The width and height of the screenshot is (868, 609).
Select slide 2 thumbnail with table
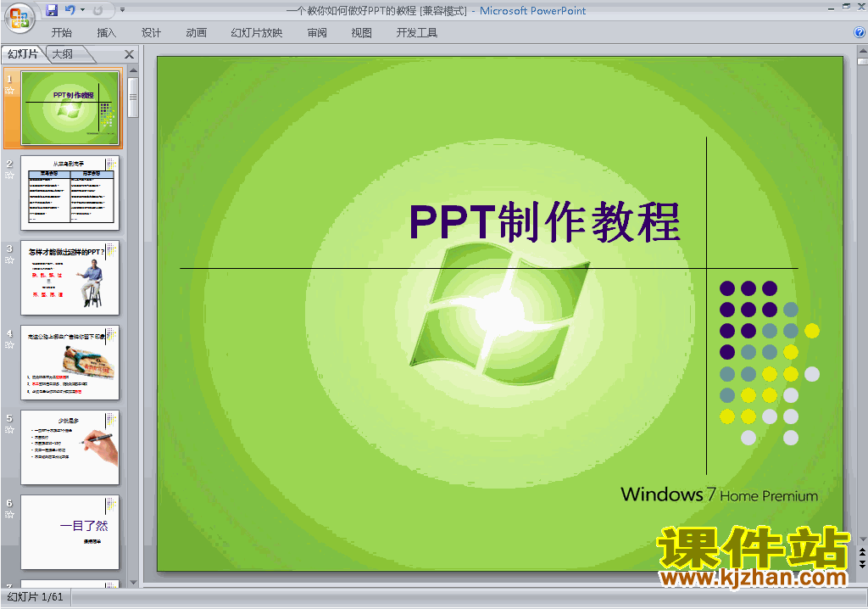(x=70, y=193)
